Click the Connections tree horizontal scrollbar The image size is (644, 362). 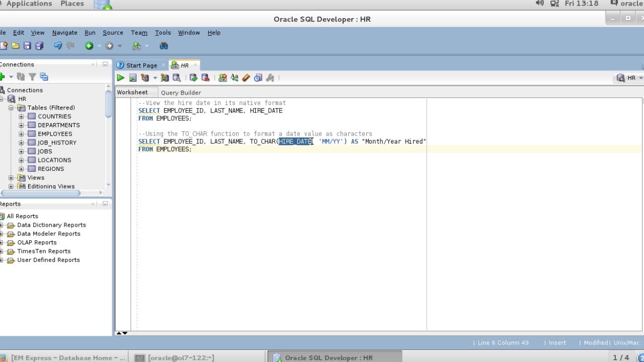click(x=40, y=193)
